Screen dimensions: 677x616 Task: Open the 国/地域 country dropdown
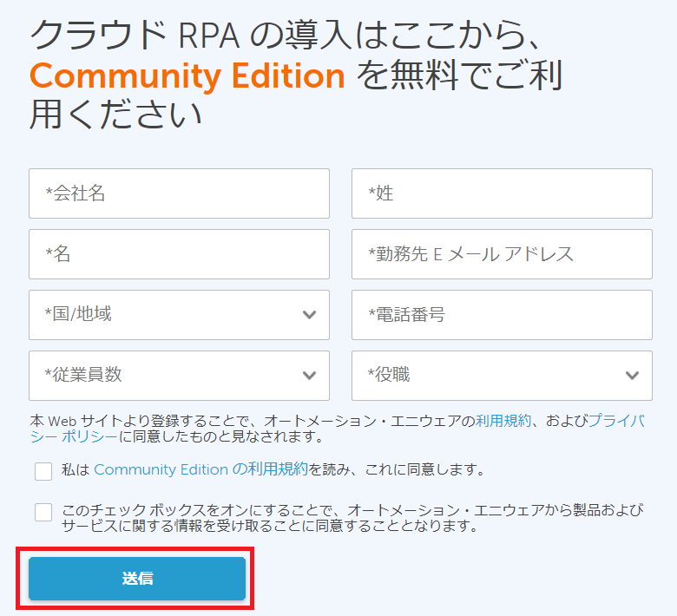pyautogui.click(x=179, y=315)
